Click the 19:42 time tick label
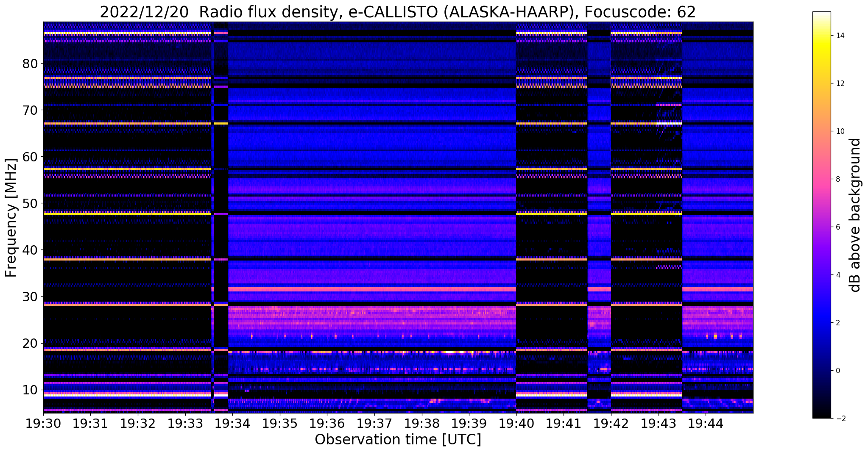The image size is (868, 452). tap(611, 423)
